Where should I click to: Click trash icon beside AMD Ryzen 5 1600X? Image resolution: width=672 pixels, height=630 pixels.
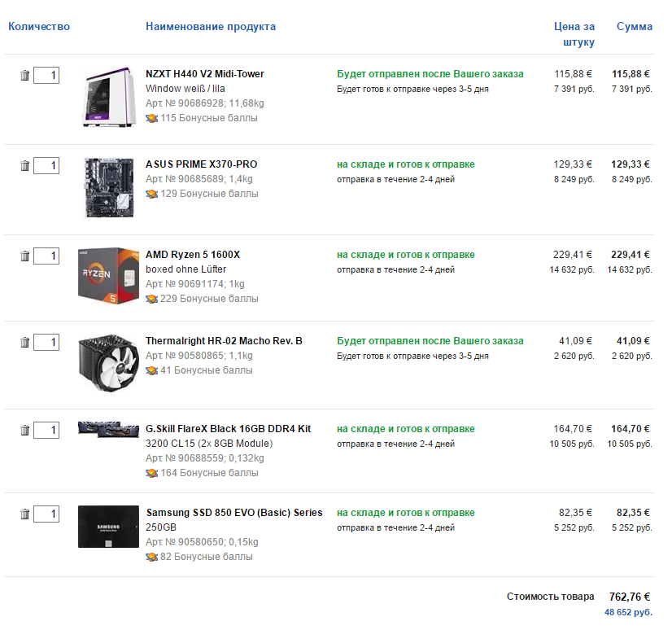pos(24,256)
